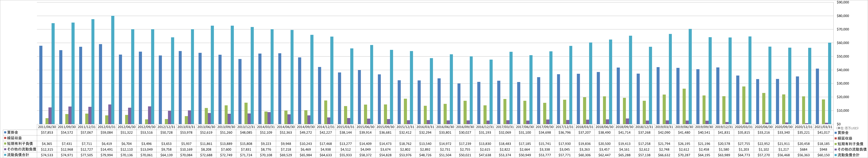Select the cell showing $27,755
The height and width of the screenshot is (158, 868).
point(744,144)
